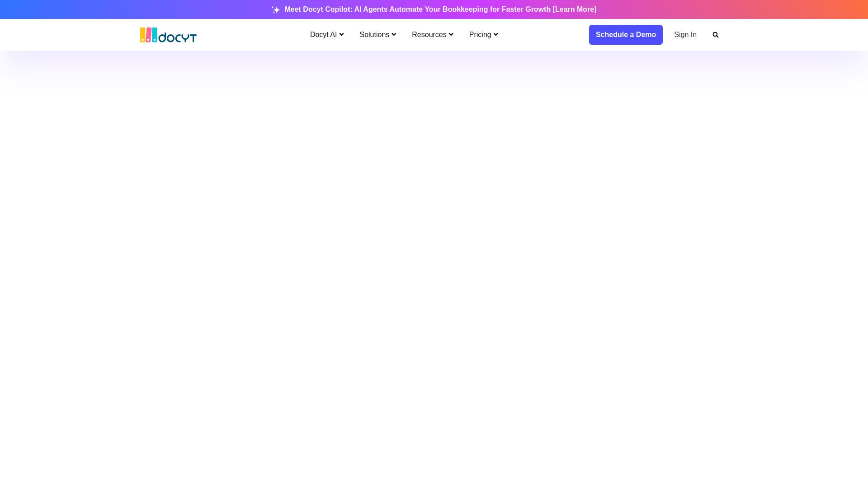
Task: Click the sparkle icon in the announcement banner
Action: 276,9
